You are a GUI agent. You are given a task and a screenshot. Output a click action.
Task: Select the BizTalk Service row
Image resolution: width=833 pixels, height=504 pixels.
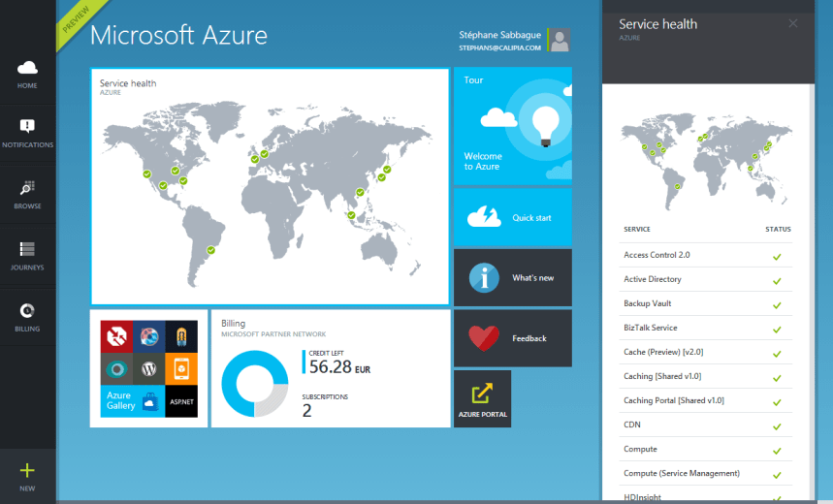coord(706,328)
